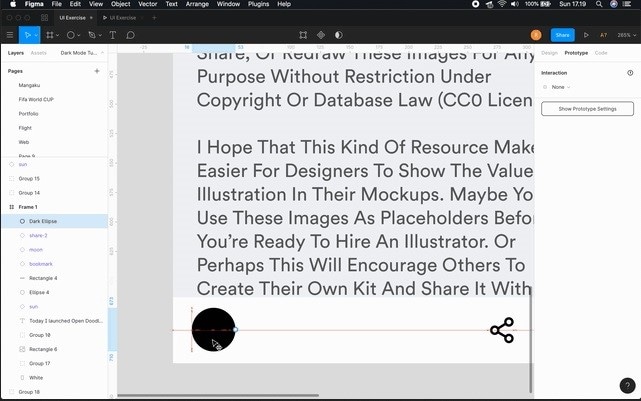641x401 pixels.
Task: Open the Help question mark button
Action: (x=628, y=385)
